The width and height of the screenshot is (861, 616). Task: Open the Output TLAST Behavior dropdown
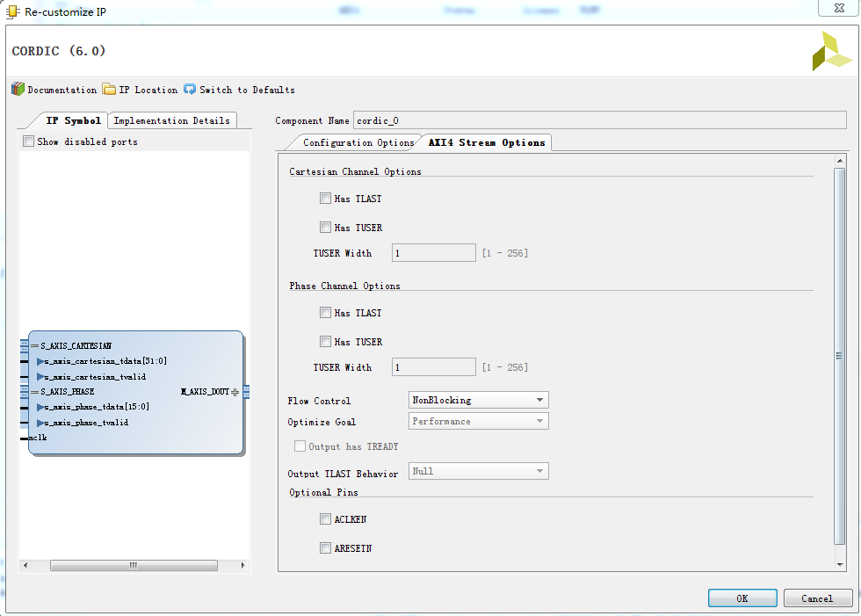[x=478, y=471]
